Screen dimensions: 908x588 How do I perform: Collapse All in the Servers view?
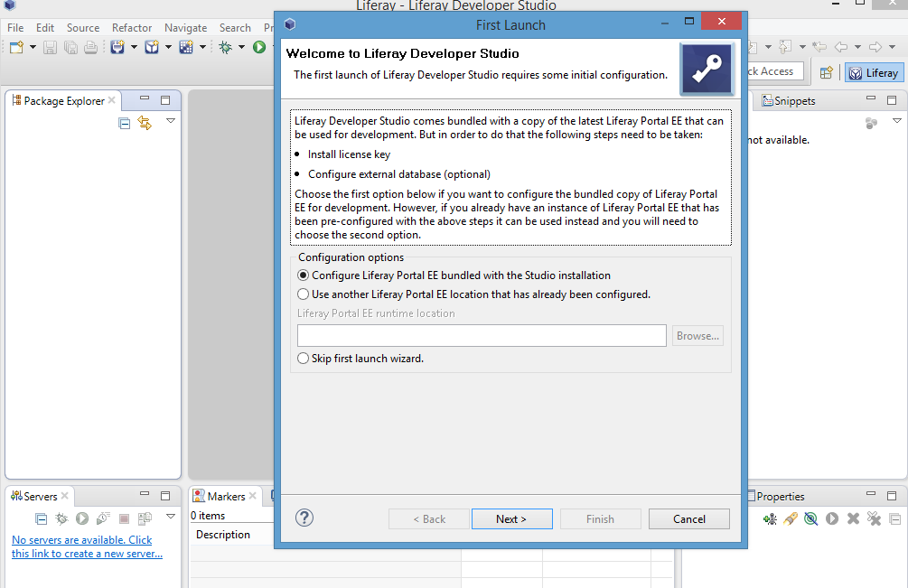pos(42,518)
